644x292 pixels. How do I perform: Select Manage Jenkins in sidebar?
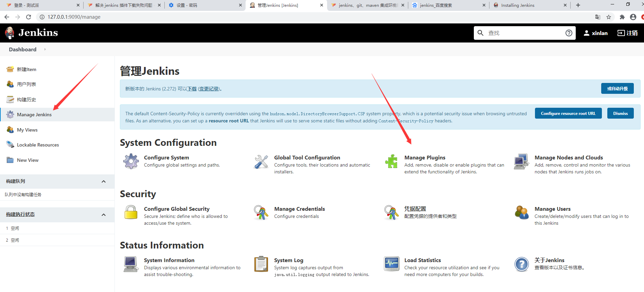click(34, 115)
